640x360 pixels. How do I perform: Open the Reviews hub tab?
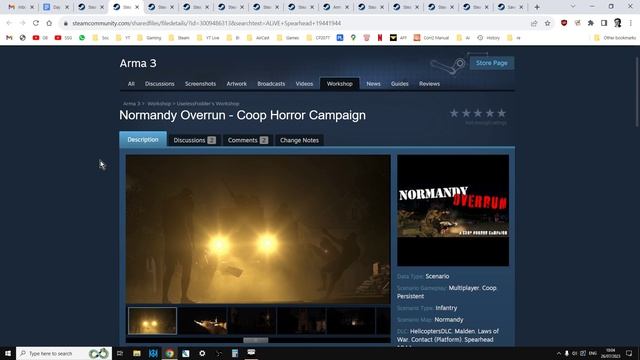[x=429, y=84]
